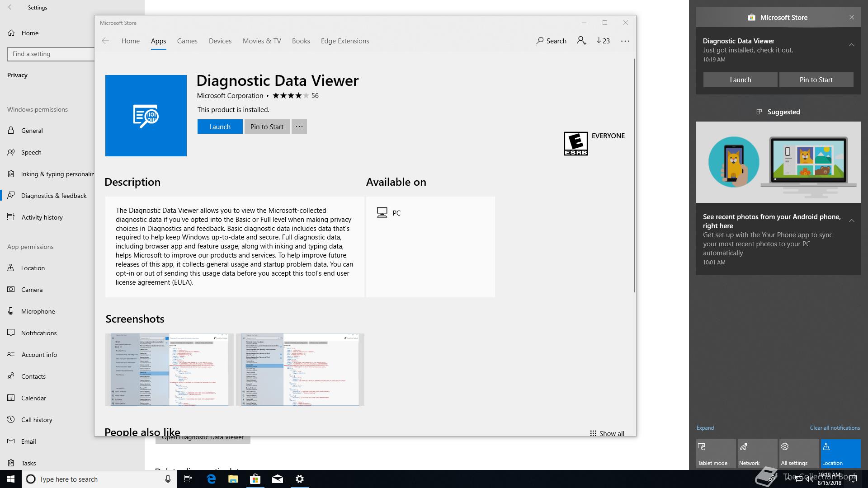This screenshot has width=868, height=488.
Task: Click the Cortana microphone icon
Action: [x=168, y=479]
